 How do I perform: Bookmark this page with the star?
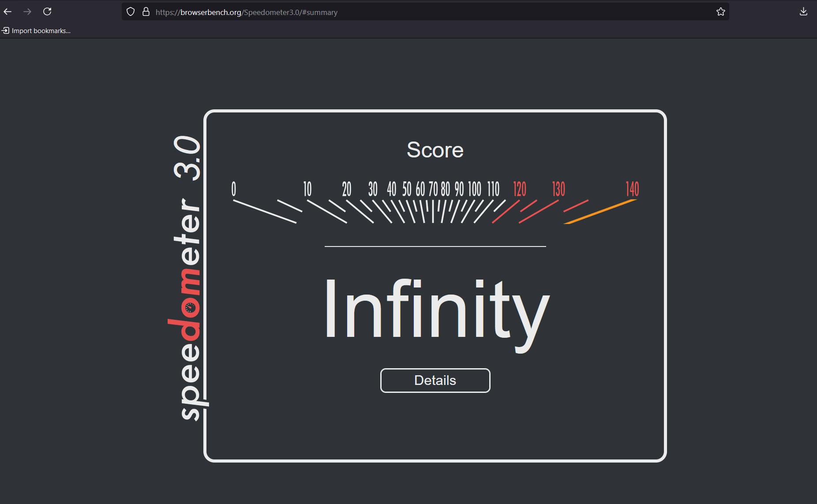[721, 12]
